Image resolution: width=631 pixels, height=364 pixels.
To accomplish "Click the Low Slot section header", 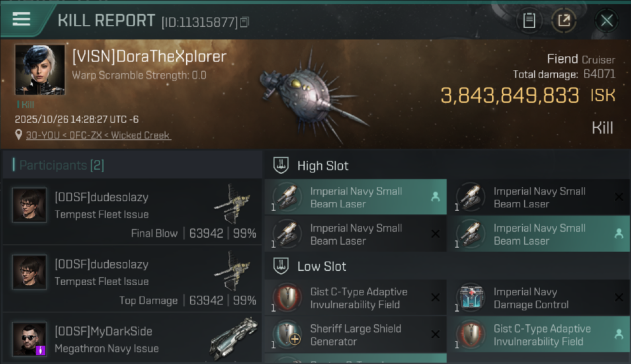I will (322, 266).
